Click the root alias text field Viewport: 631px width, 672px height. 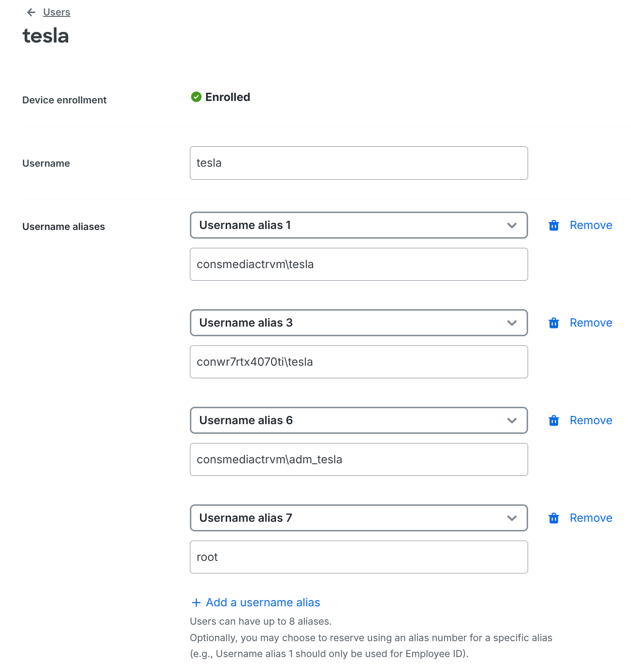point(359,557)
